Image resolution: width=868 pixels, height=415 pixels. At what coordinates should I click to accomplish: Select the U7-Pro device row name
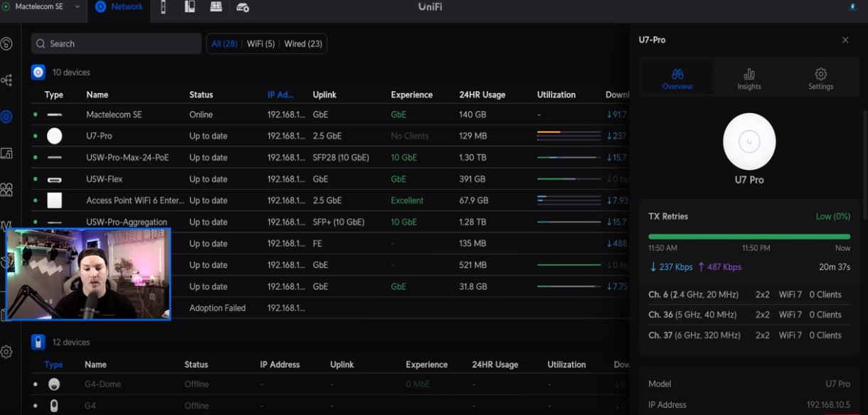pyautogui.click(x=99, y=136)
